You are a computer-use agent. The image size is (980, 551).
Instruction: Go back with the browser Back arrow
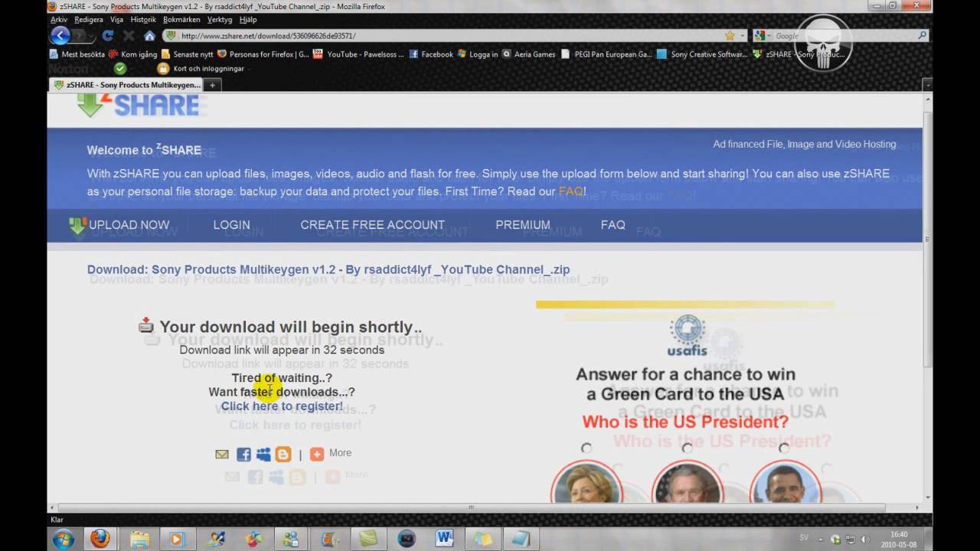60,35
